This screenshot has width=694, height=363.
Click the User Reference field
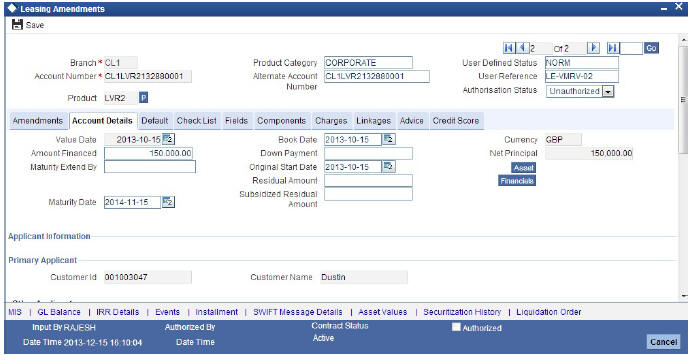click(582, 76)
